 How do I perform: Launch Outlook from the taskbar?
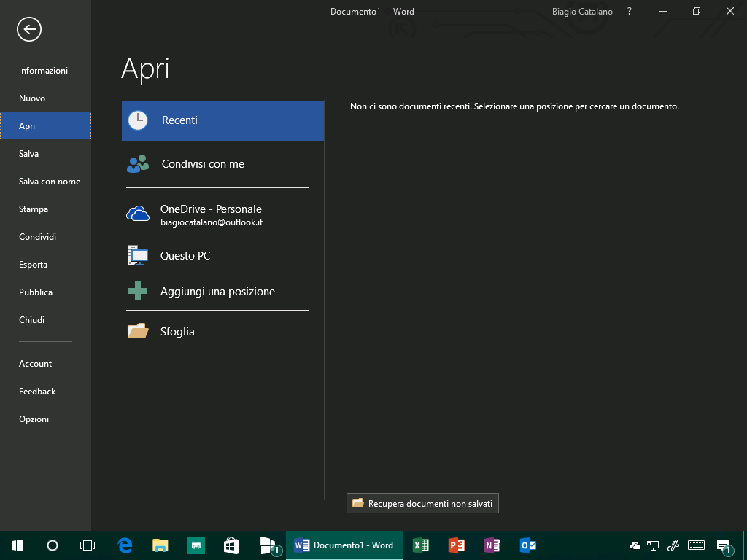528,545
